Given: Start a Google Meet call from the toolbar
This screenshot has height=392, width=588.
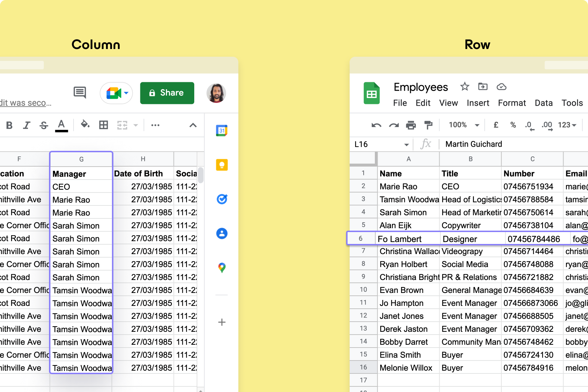Looking at the screenshot, I should (x=113, y=93).
